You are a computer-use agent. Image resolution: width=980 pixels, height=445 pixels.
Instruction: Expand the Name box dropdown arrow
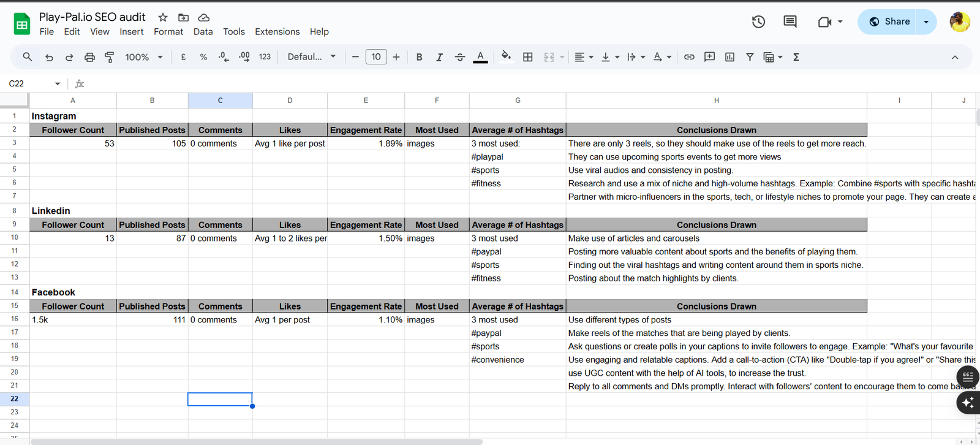pyautogui.click(x=58, y=83)
